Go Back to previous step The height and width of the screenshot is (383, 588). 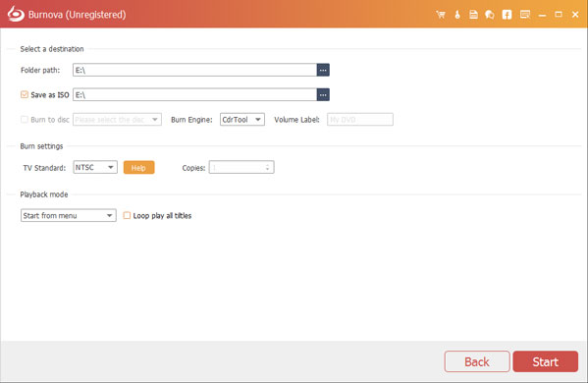click(477, 361)
